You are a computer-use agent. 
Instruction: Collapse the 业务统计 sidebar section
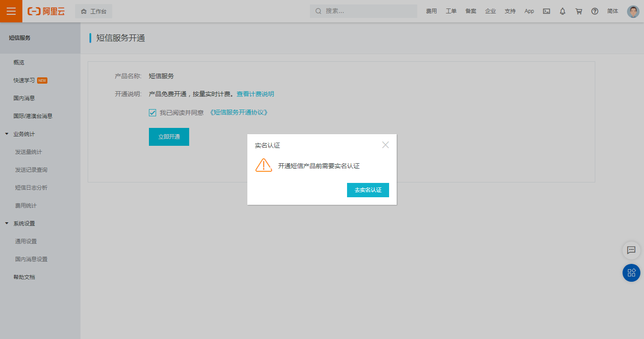[x=7, y=134]
